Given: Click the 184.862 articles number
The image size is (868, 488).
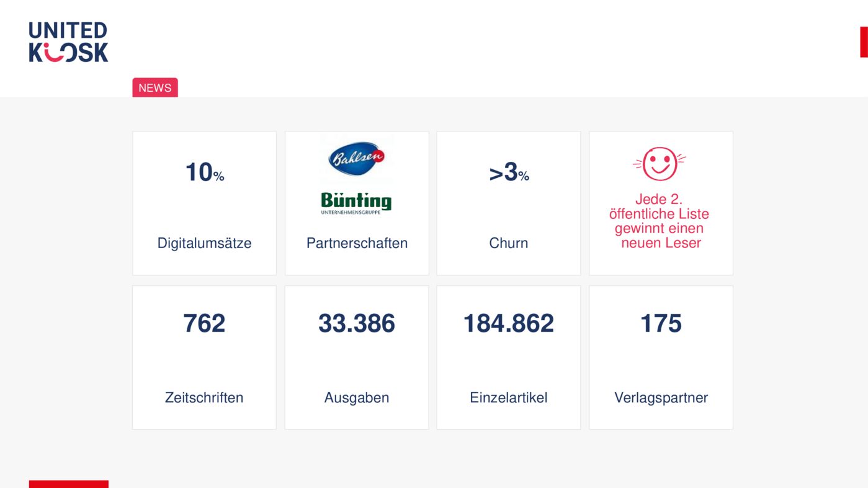Looking at the screenshot, I should pyautogui.click(x=509, y=324).
